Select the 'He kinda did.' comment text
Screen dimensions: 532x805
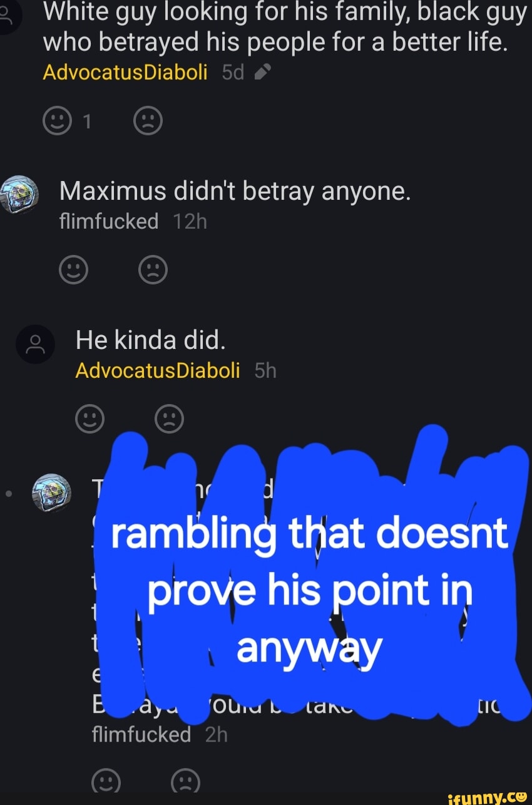click(150, 340)
